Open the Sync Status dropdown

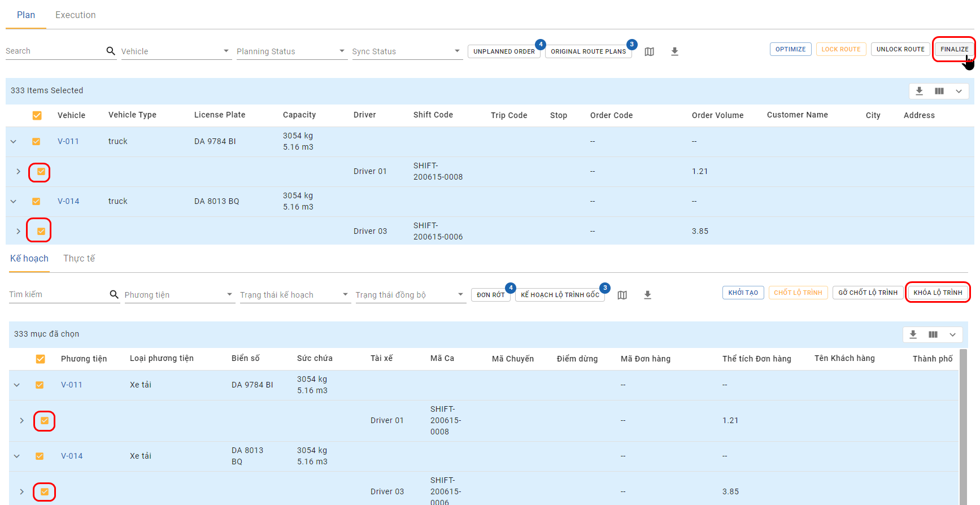[x=407, y=51]
